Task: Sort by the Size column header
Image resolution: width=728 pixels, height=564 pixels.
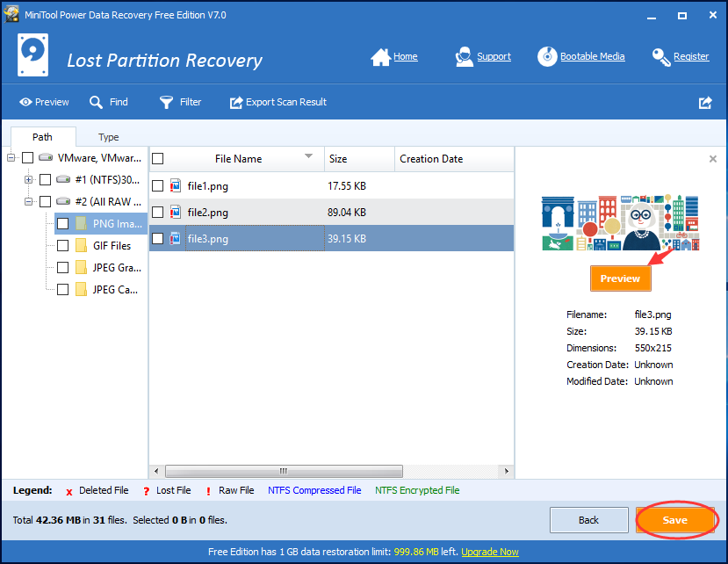Action: 359,159
